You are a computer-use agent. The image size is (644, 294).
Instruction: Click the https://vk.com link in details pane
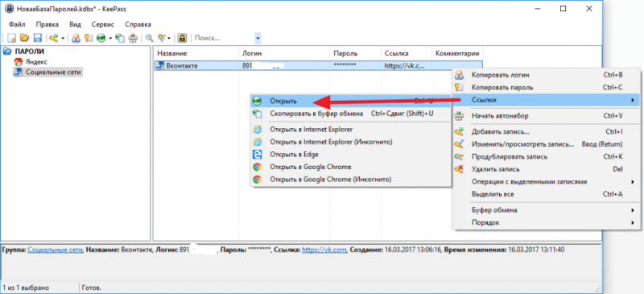[x=325, y=250]
